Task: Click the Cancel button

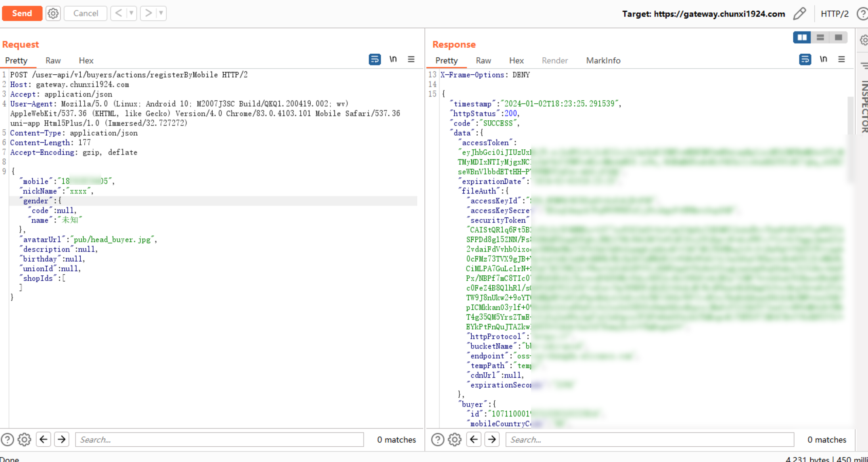Action: point(86,13)
